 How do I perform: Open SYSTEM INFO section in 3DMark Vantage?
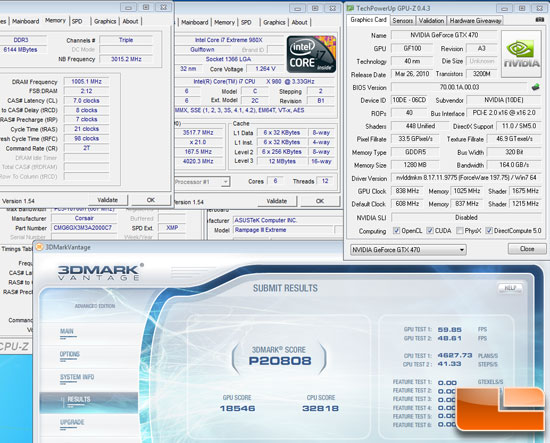(77, 377)
